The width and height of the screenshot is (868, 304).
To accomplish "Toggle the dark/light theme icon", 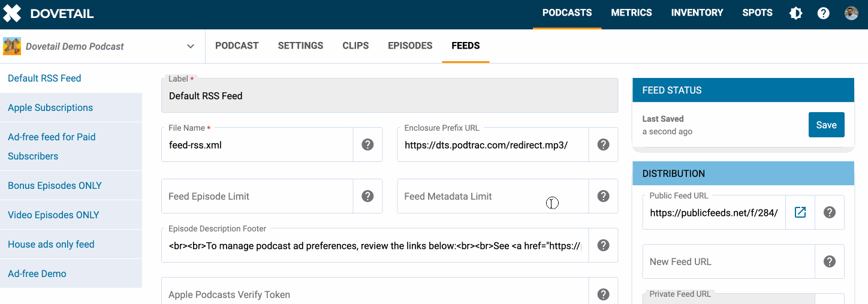I will [x=795, y=13].
